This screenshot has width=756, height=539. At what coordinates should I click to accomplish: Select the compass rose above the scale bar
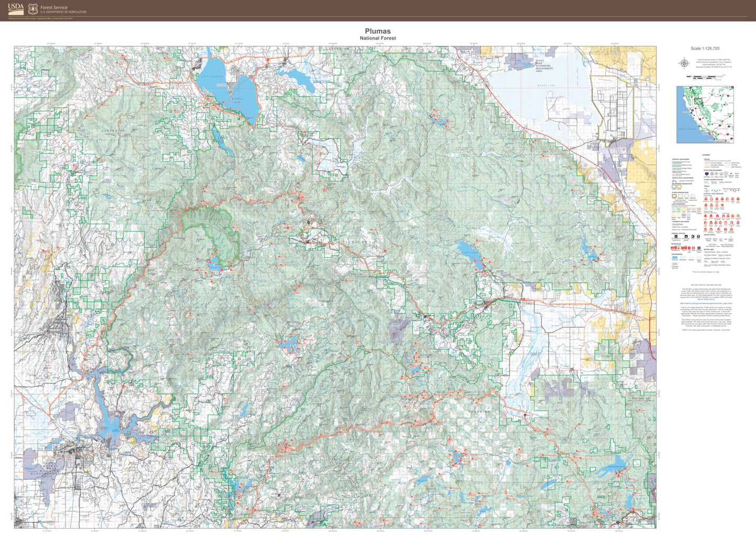(685, 63)
